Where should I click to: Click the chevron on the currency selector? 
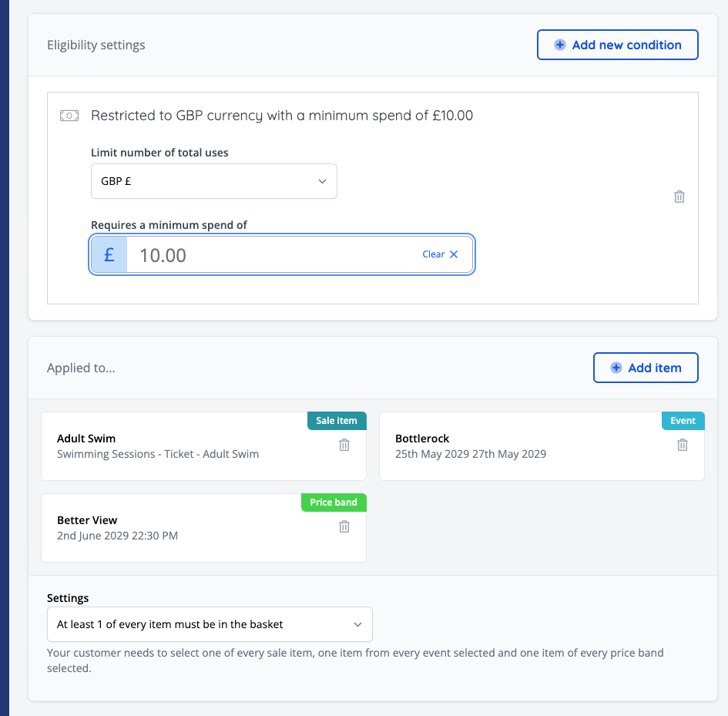(322, 181)
